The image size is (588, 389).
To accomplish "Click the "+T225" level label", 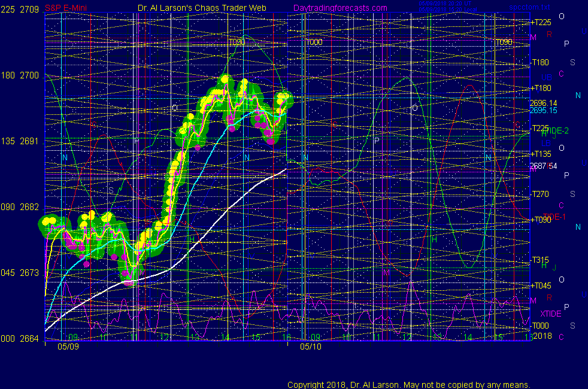I will [540, 23].
